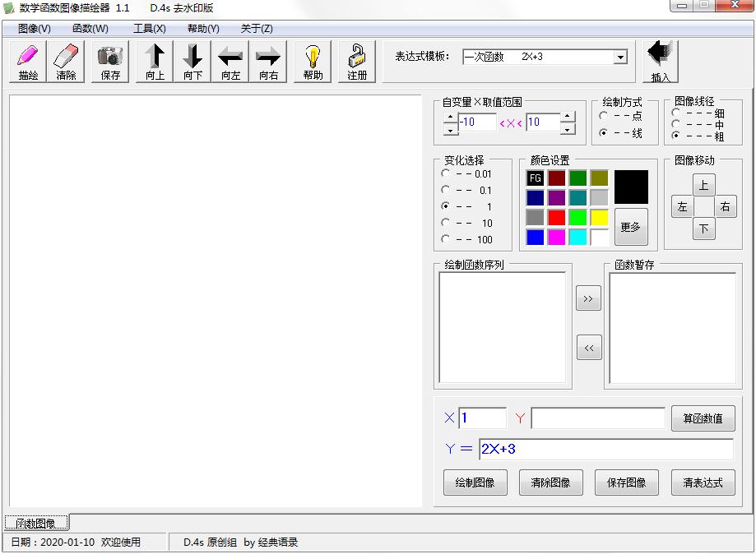Viewport: 756px width, 554px height.
Task: Pick the red color swatch
Action: point(556,218)
